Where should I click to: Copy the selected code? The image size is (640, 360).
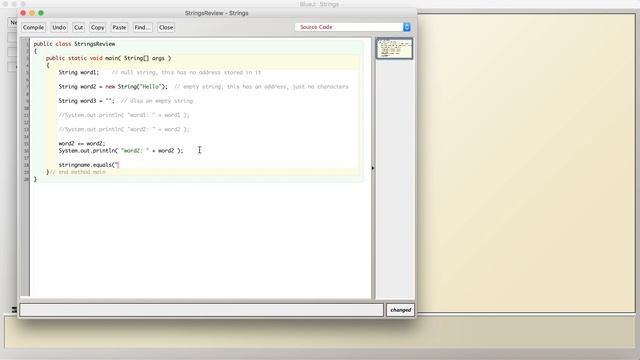pyautogui.click(x=97, y=27)
